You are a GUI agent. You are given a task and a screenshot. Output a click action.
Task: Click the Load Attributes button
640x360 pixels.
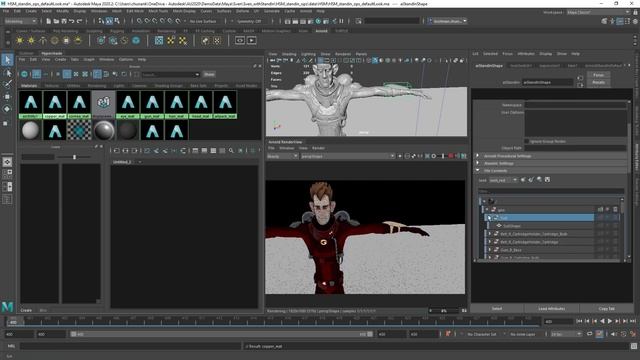click(551, 309)
